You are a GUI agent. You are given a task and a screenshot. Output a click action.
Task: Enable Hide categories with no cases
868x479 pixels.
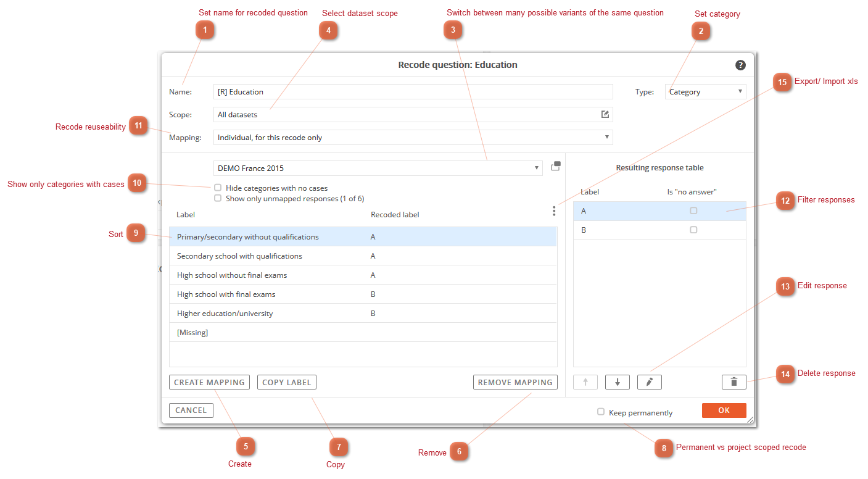point(218,188)
